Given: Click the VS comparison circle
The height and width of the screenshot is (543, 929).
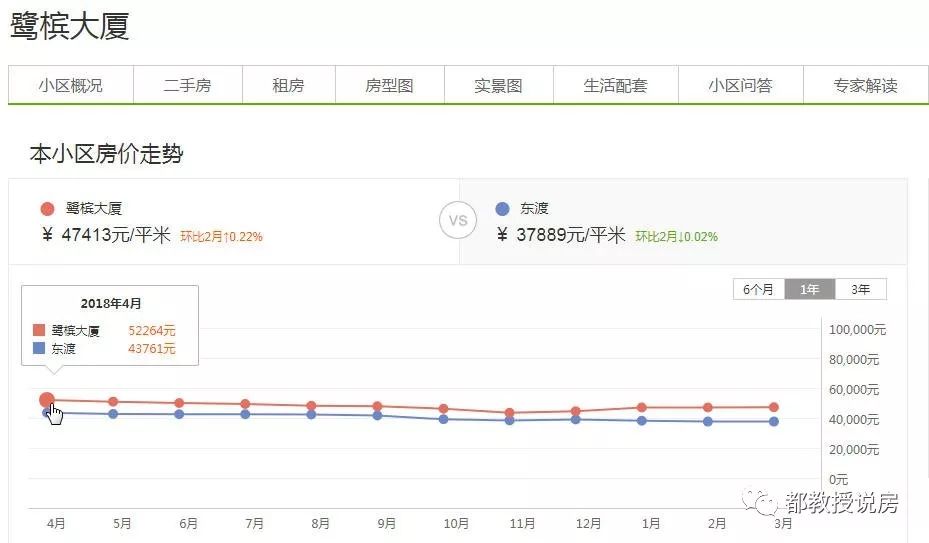Looking at the screenshot, I should [458, 221].
